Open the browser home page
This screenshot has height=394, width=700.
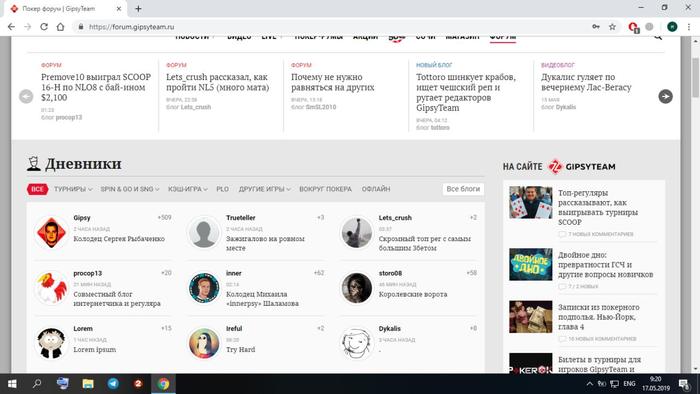(x=60, y=27)
